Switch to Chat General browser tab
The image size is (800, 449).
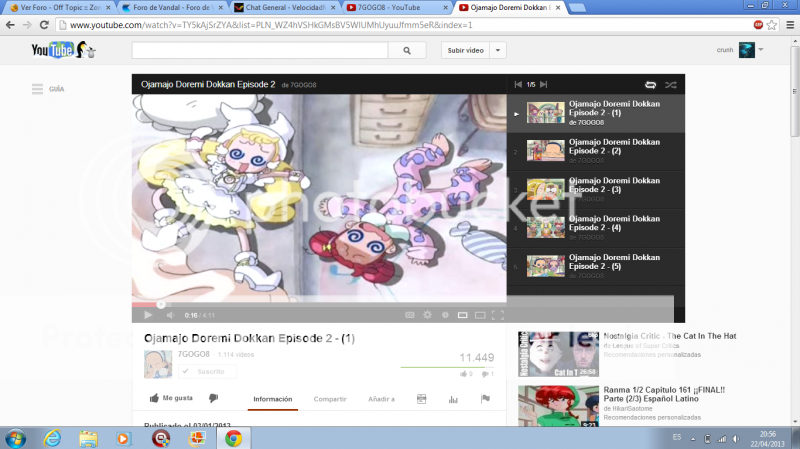tap(284, 8)
